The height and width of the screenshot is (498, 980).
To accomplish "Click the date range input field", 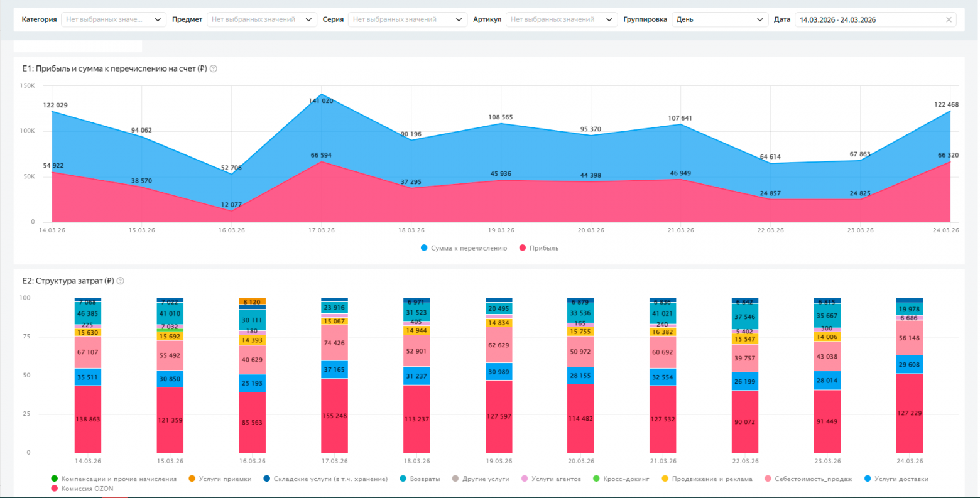I will tap(867, 20).
